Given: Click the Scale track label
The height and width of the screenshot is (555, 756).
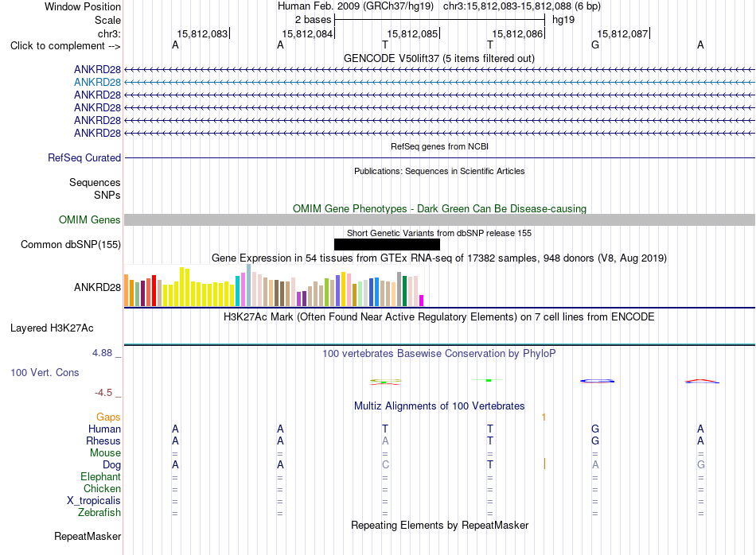Looking at the screenshot, I should [x=107, y=20].
